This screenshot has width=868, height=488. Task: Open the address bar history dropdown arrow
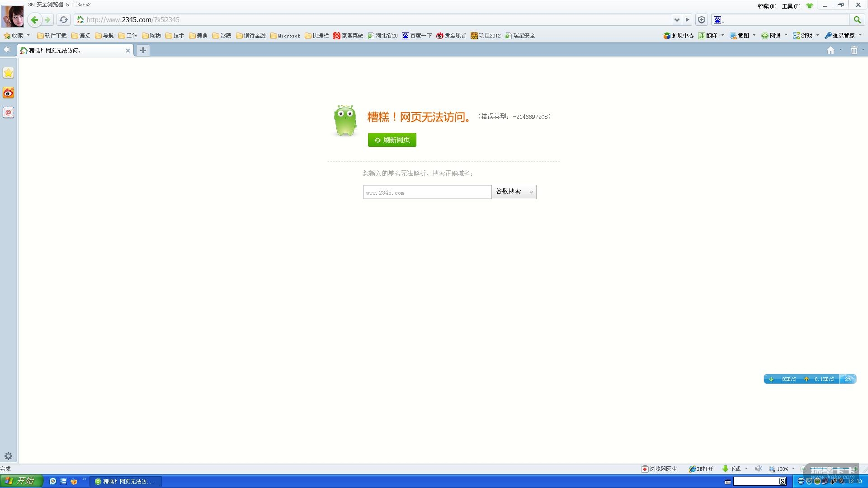[677, 20]
